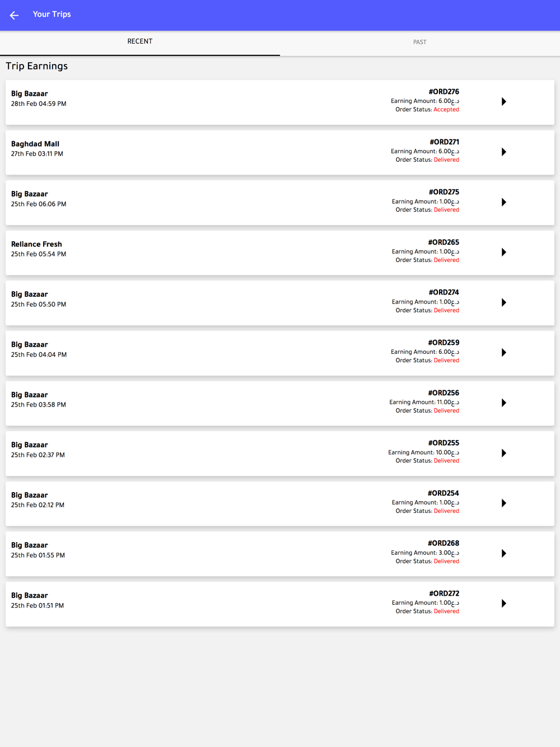Image resolution: width=560 pixels, height=747 pixels.
Task: Select the RECENT tab
Action: pos(140,42)
